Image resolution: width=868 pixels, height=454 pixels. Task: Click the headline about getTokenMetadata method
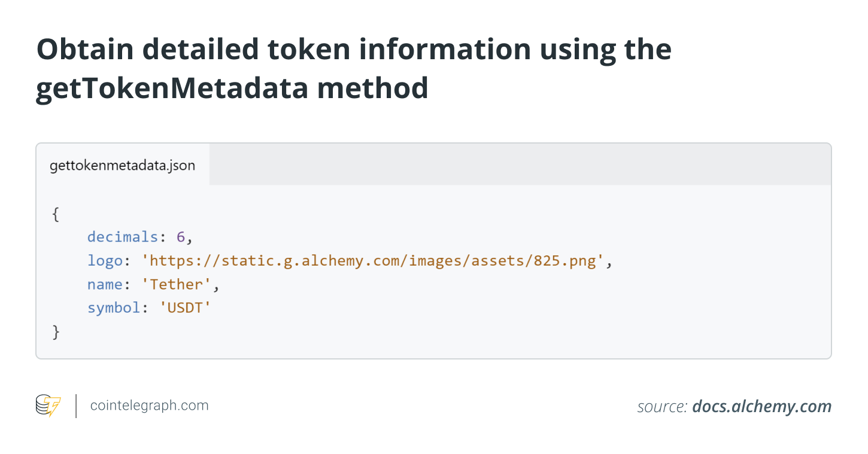[354, 69]
